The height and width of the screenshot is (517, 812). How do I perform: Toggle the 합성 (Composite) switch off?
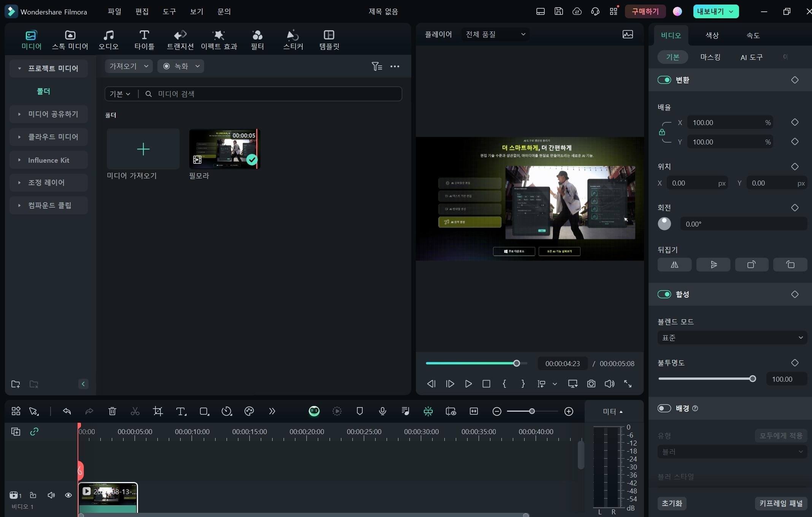pyautogui.click(x=664, y=294)
